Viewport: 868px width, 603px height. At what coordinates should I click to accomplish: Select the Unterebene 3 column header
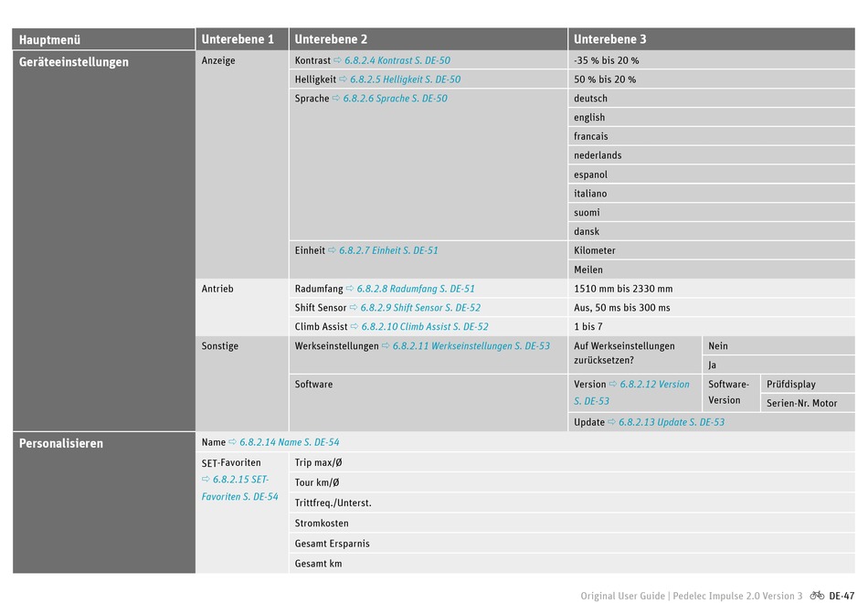click(712, 39)
